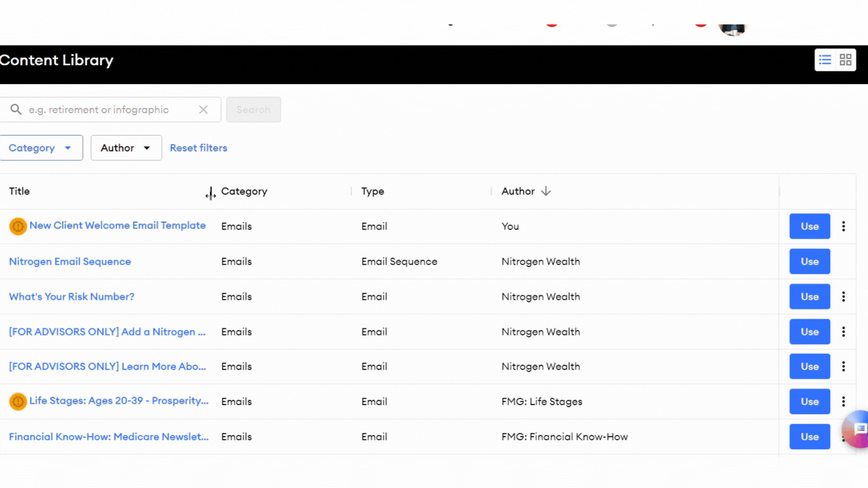Open the Author filter dropdown
This screenshot has height=488, width=868.
tap(126, 148)
